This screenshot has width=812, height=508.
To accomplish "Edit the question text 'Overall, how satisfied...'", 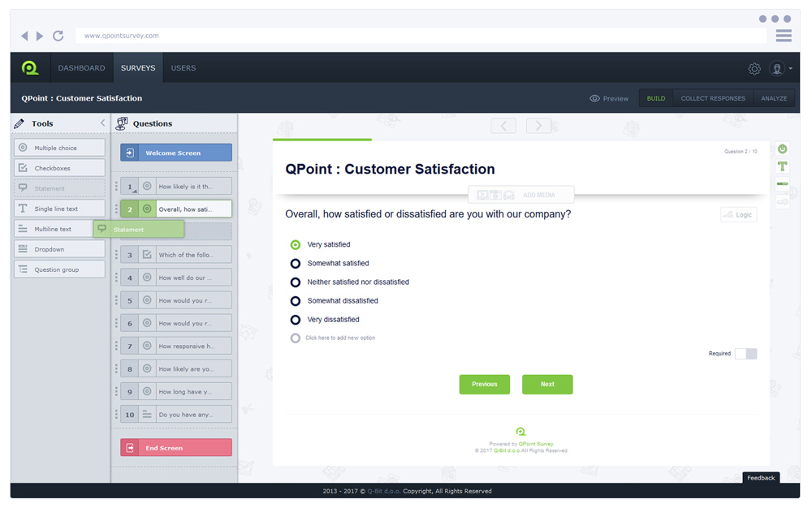I will click(428, 214).
